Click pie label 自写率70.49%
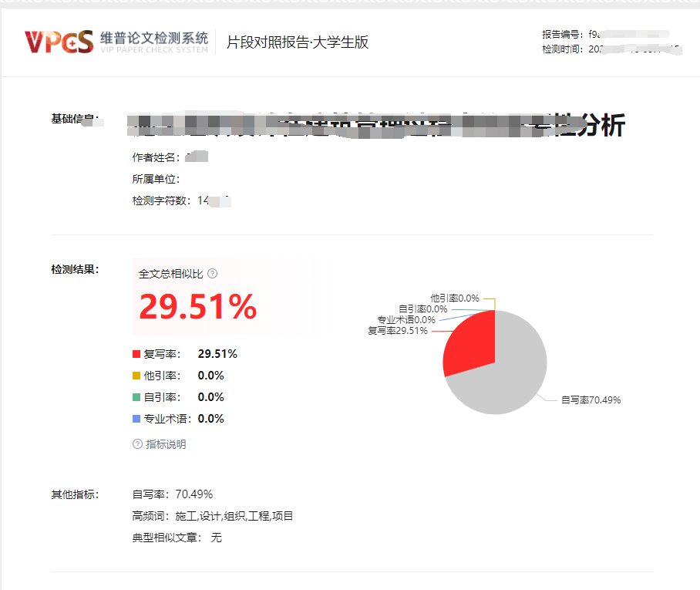The image size is (700, 590). coord(591,400)
